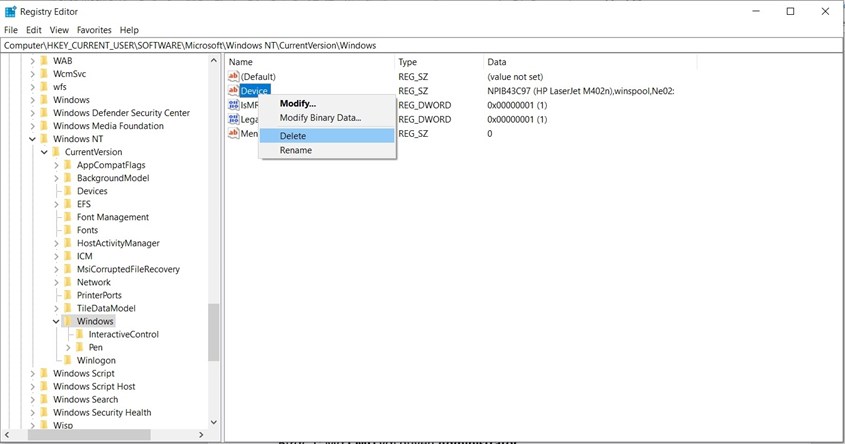Click the Font Management folder icon

click(x=68, y=217)
